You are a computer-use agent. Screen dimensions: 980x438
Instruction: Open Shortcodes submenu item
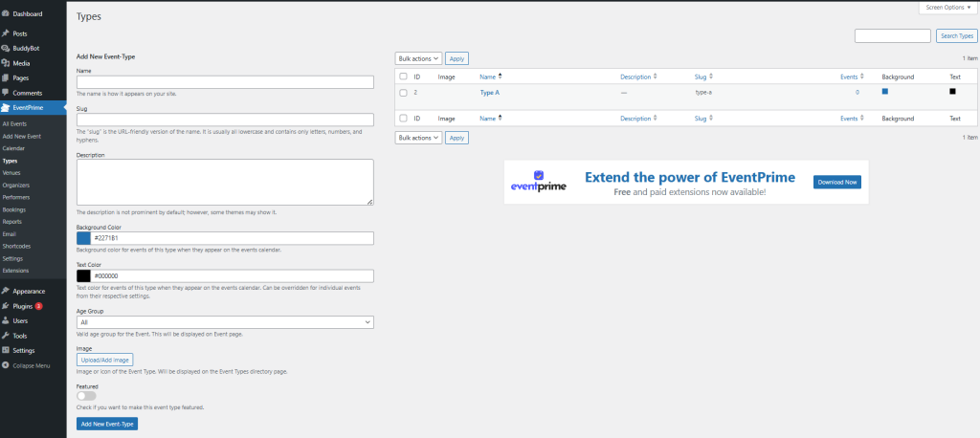[x=16, y=246]
